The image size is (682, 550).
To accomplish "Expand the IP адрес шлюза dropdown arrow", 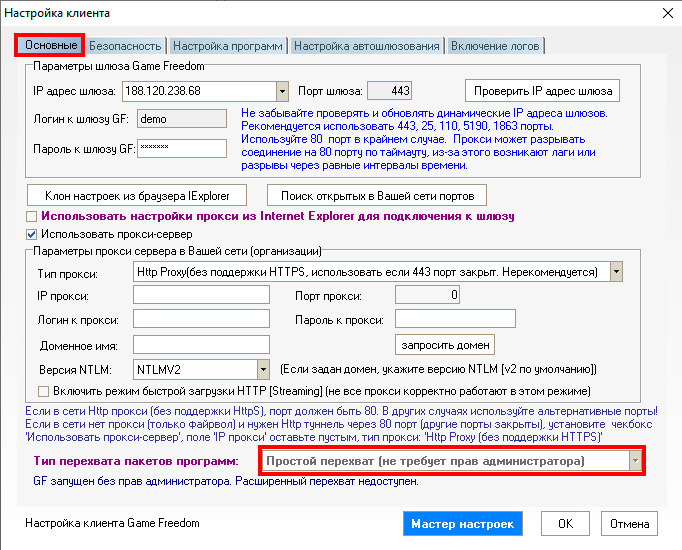I will (282, 91).
